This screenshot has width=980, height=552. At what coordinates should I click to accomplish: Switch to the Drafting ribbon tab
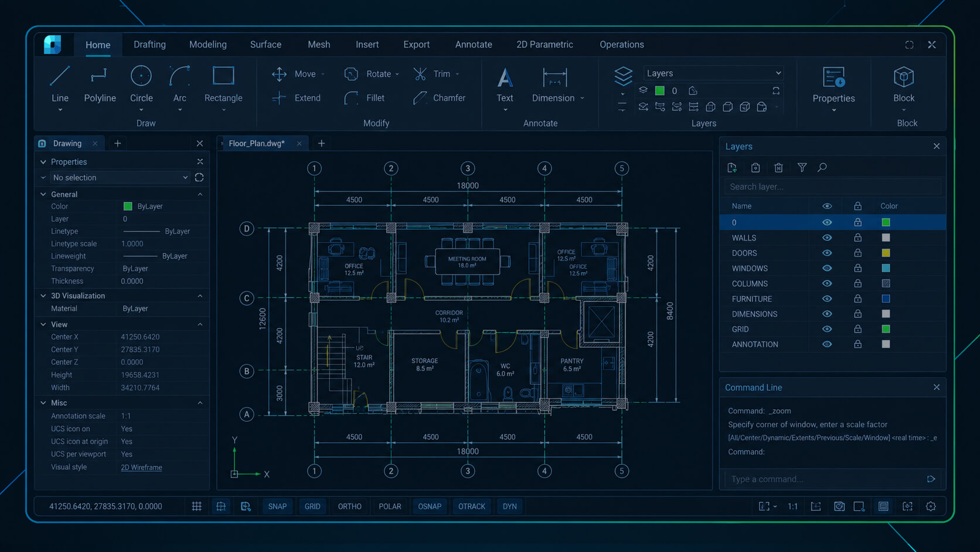click(x=149, y=45)
